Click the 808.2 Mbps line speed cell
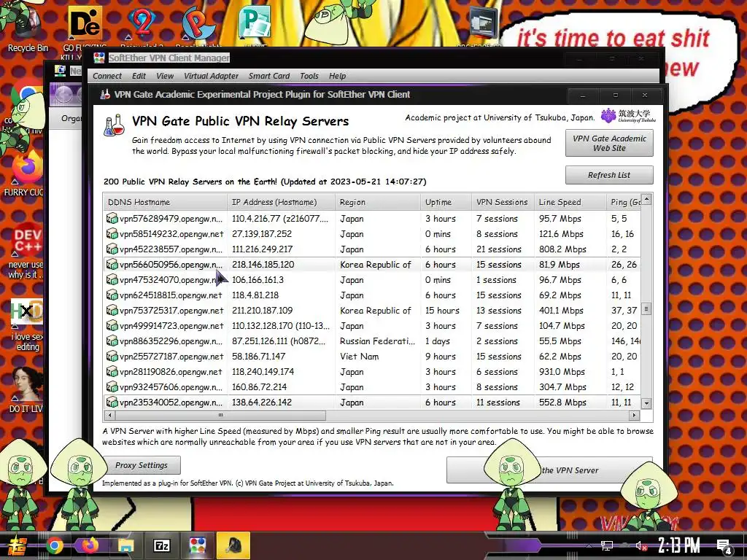747x560 pixels. click(x=562, y=249)
